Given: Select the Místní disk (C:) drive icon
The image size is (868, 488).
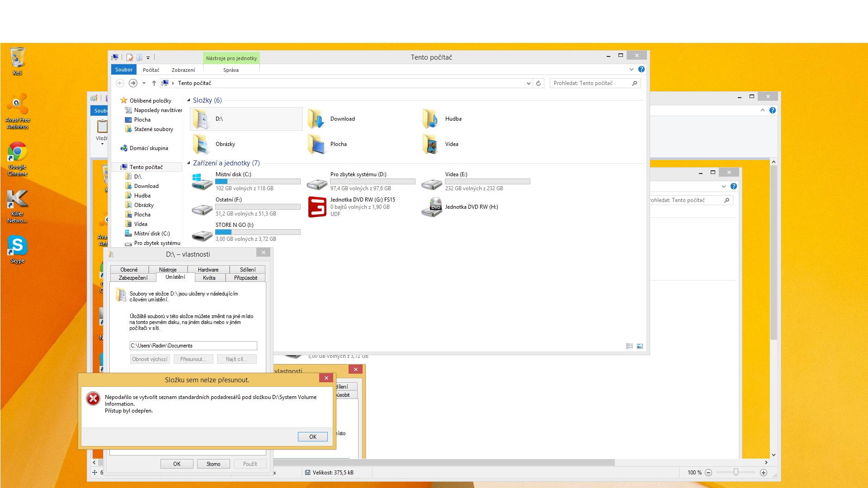Looking at the screenshot, I should pos(202,182).
